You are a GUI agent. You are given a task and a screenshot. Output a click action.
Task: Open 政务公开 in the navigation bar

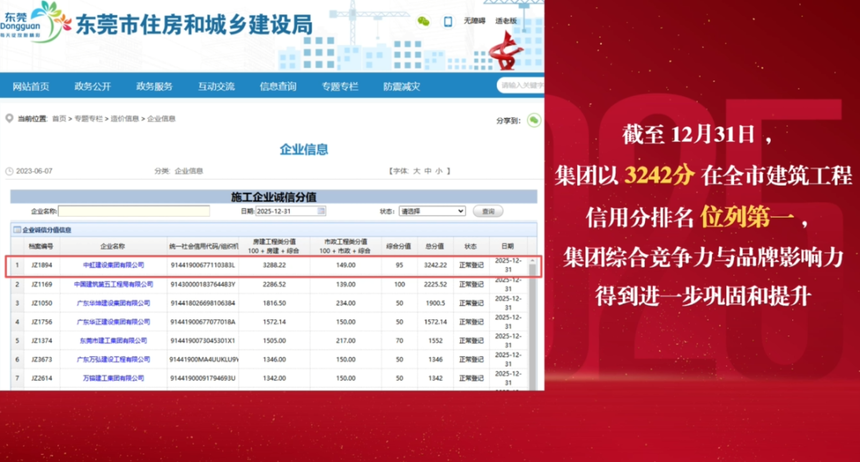(93, 86)
